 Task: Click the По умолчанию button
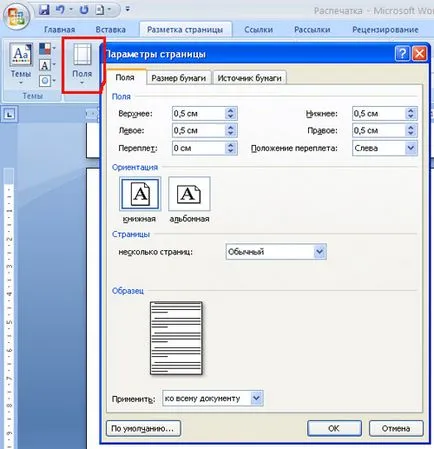click(143, 428)
